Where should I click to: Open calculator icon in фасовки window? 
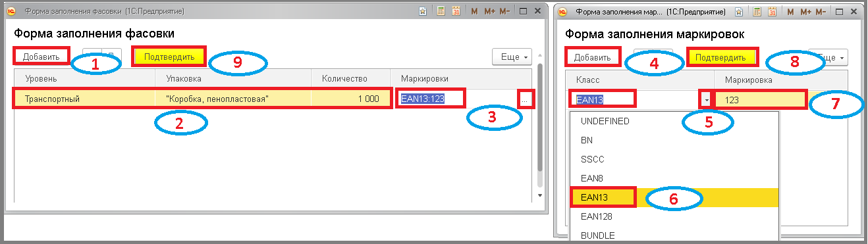click(x=441, y=12)
